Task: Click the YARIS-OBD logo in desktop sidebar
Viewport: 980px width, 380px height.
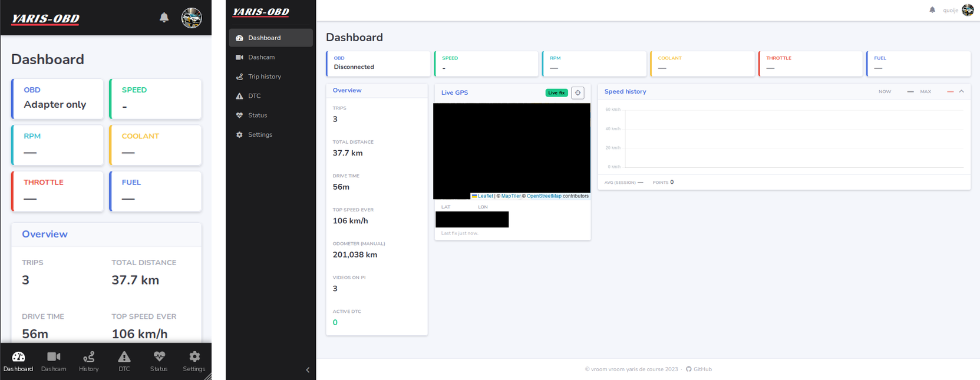Action: (x=261, y=12)
